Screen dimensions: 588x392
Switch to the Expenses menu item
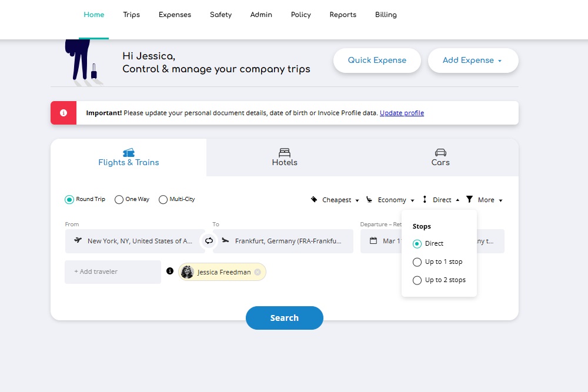(175, 15)
